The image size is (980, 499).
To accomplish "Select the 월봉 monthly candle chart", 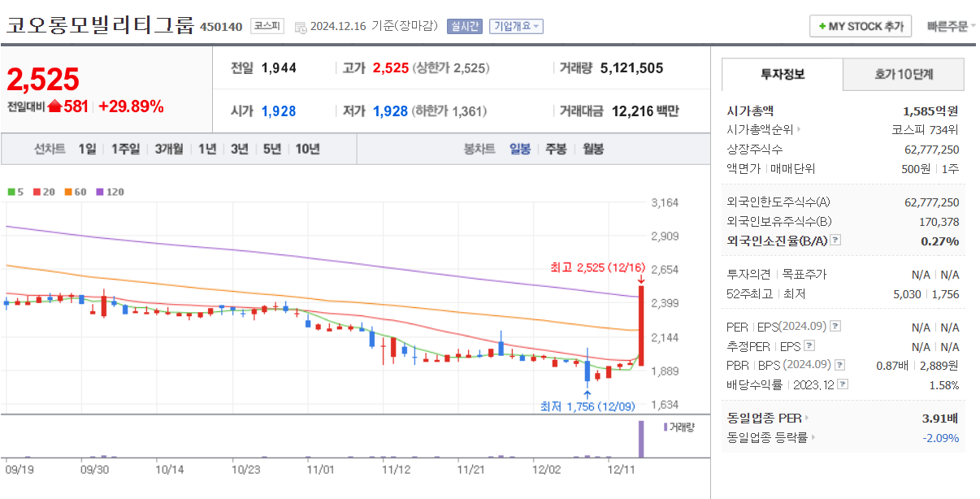I will click(x=593, y=150).
